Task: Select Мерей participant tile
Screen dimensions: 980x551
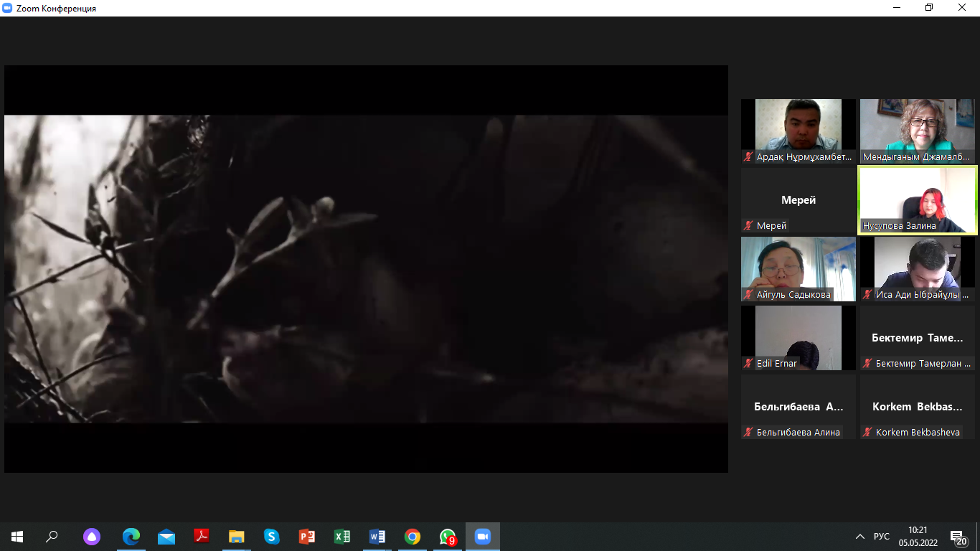Action: click(x=798, y=199)
